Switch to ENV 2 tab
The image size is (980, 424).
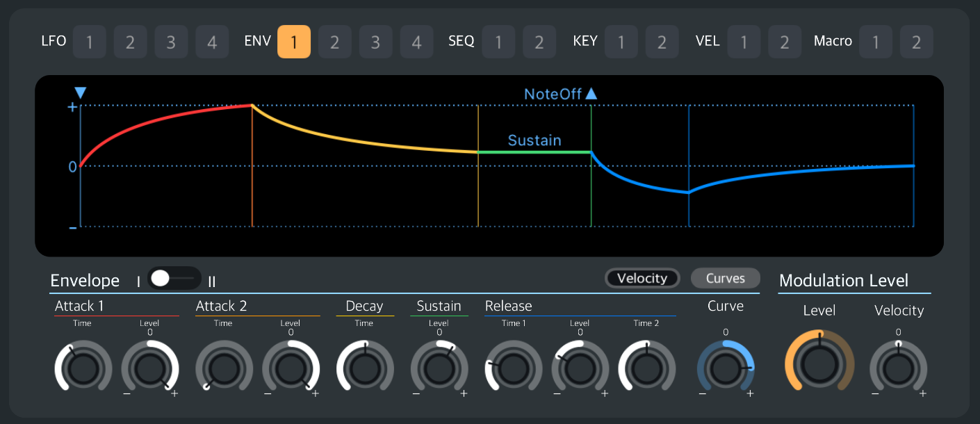click(334, 42)
